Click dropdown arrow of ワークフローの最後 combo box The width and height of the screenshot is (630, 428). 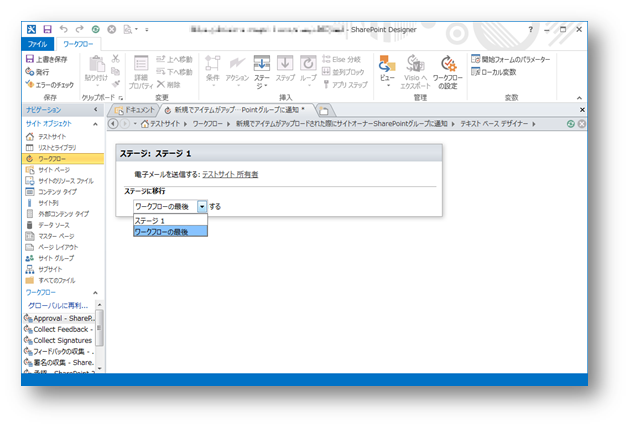point(202,206)
